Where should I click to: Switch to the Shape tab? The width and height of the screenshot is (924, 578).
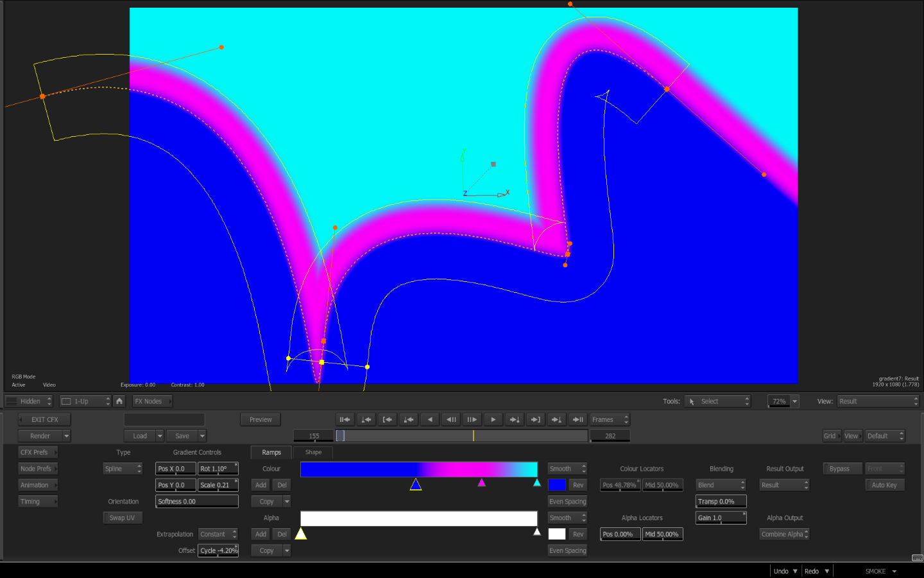[x=313, y=452]
